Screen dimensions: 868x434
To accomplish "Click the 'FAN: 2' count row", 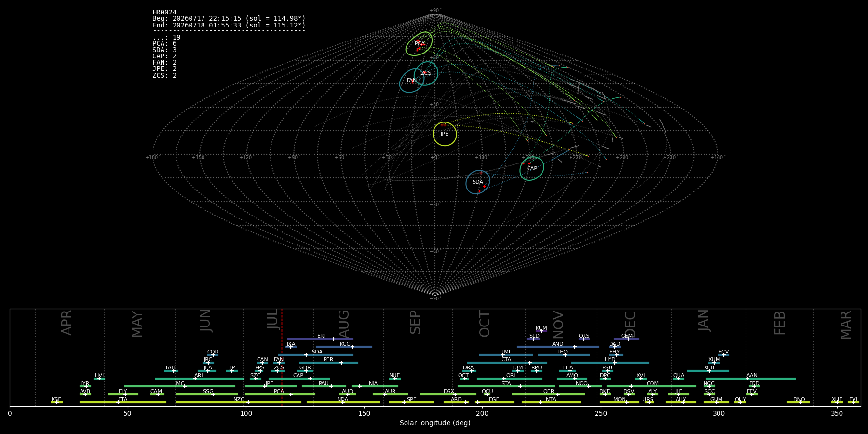I will [x=164, y=62].
